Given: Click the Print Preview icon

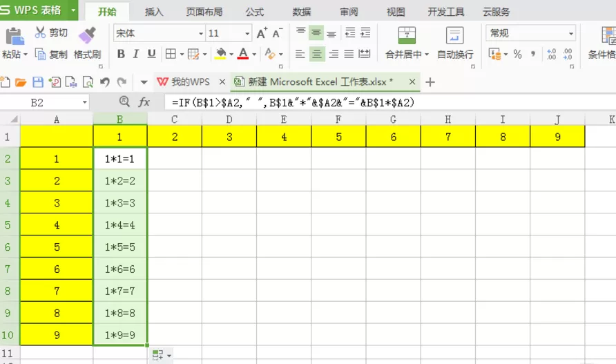Looking at the screenshot, I should click(88, 82).
